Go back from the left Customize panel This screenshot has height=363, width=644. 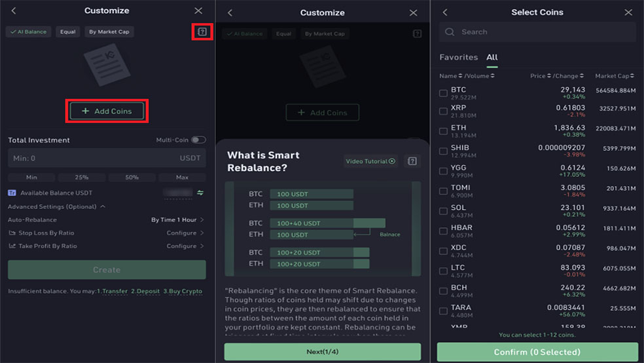coord(14,10)
